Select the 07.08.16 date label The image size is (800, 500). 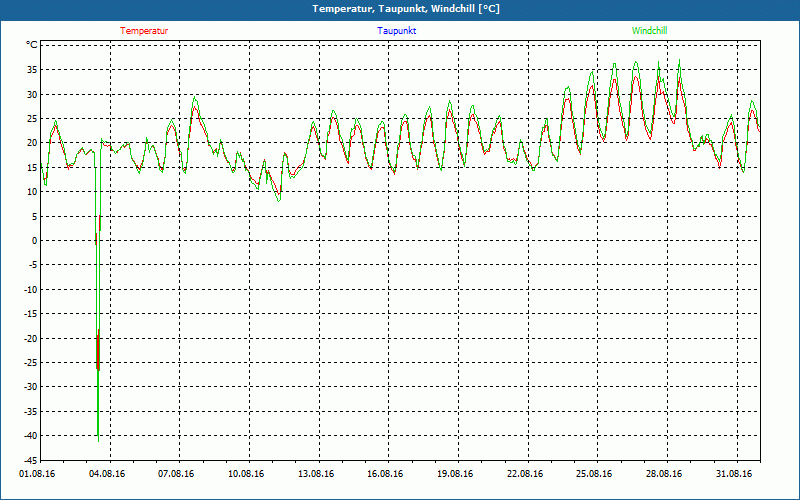[x=176, y=473]
